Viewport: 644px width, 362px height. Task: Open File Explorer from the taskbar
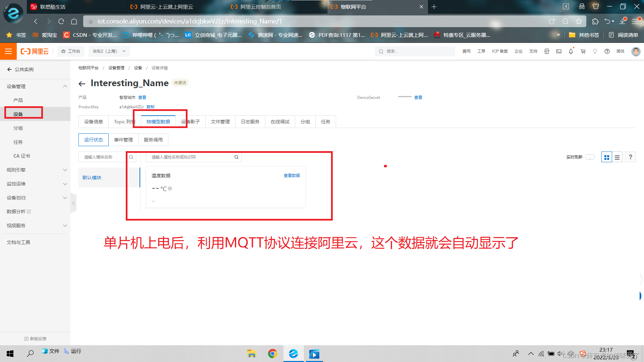tap(252, 354)
